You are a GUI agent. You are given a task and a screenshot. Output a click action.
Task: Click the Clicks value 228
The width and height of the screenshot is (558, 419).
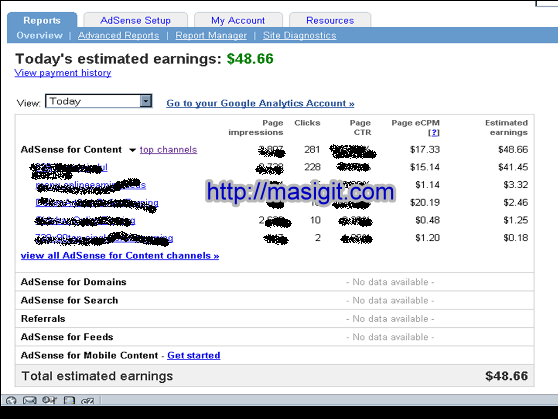click(x=312, y=167)
